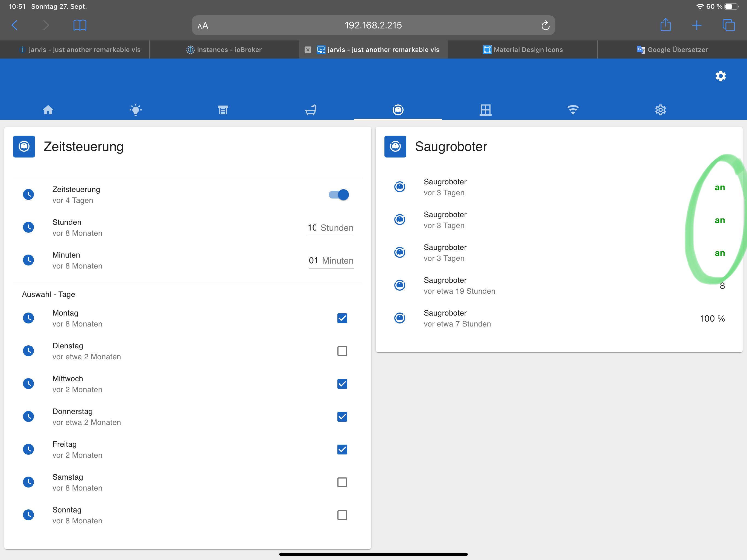Open Safari bookmarks book icon
Viewport: 747px width, 560px height.
[x=80, y=25]
